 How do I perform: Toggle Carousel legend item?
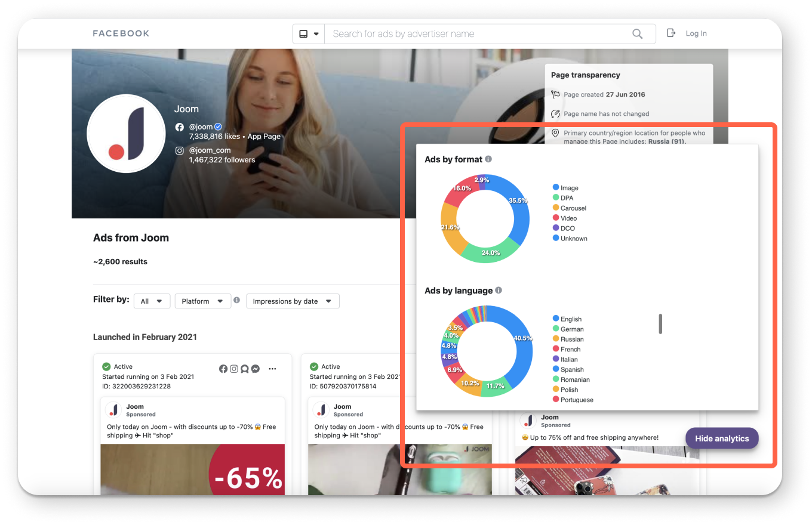pos(570,208)
